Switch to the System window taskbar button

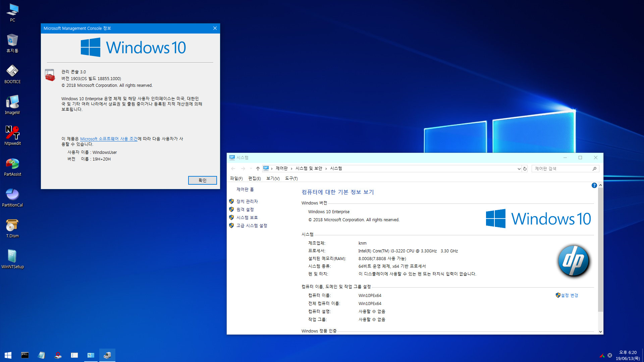[x=91, y=355]
